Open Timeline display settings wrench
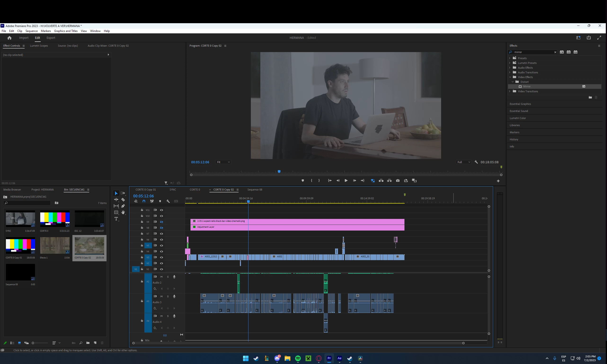 tap(168, 201)
